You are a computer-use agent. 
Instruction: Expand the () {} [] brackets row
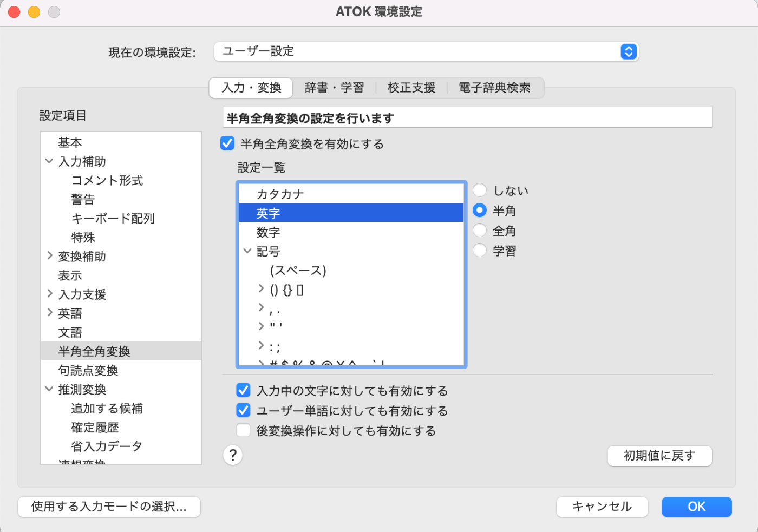coord(261,288)
